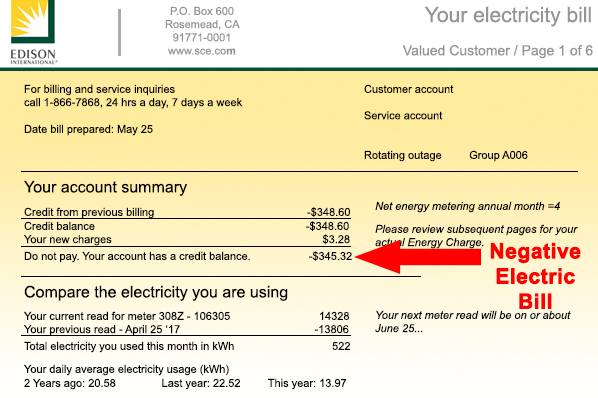This screenshot has height=398, width=598.
Task: Select zip code '91771-0001'
Action: [x=202, y=38]
